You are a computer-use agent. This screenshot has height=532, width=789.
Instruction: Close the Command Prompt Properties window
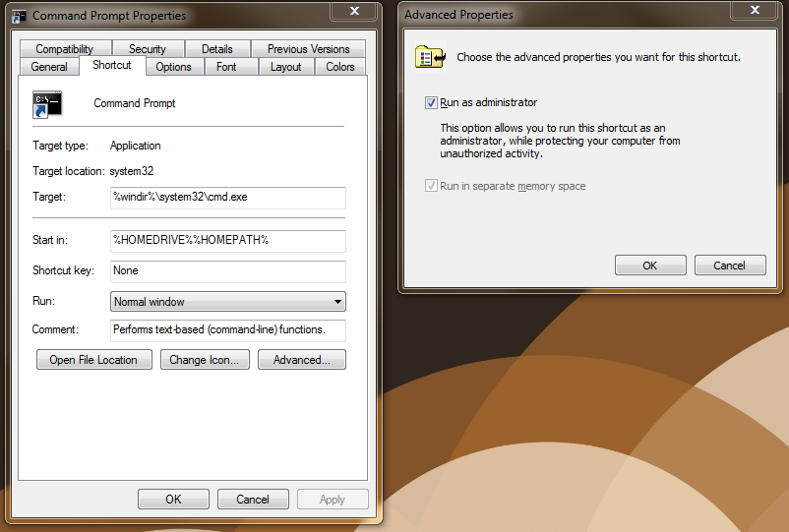[x=354, y=11]
